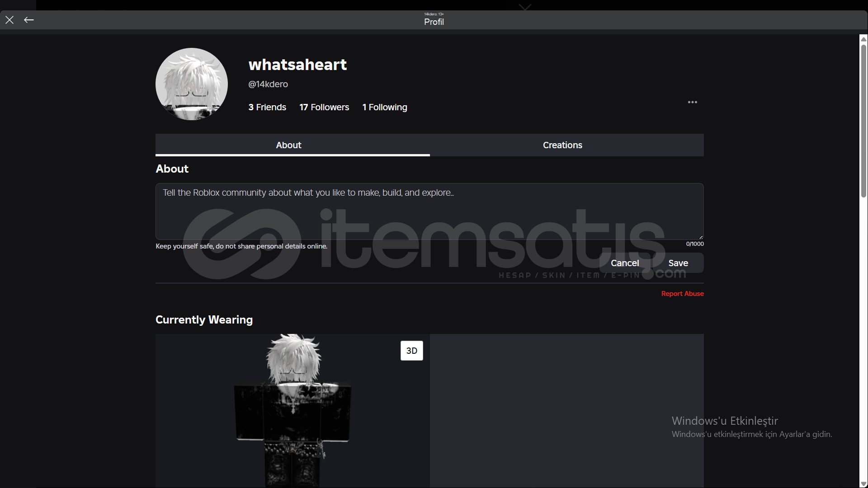Click the avatar preview in Currently Wearing
This screenshot has width=868, height=488.
click(x=292, y=410)
